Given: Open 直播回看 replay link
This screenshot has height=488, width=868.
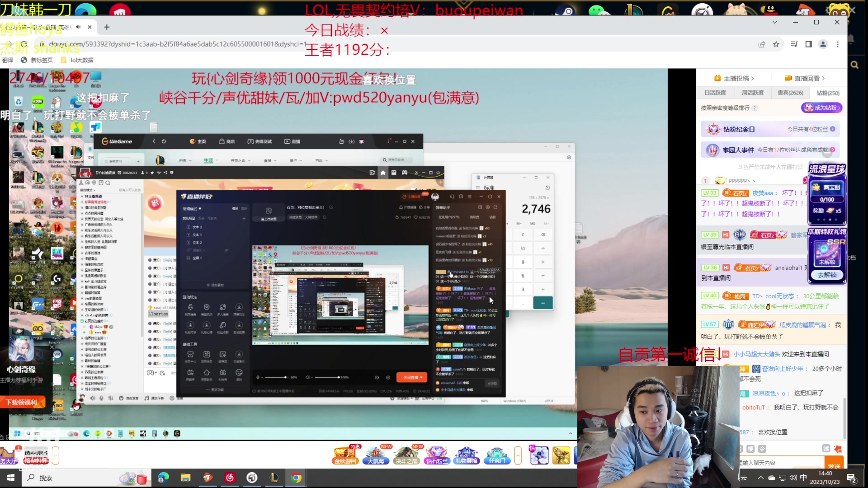Looking at the screenshot, I should point(807,78).
